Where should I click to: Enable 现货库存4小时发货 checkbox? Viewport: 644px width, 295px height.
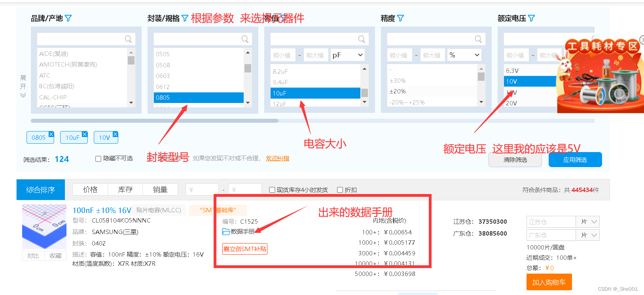coord(272,190)
